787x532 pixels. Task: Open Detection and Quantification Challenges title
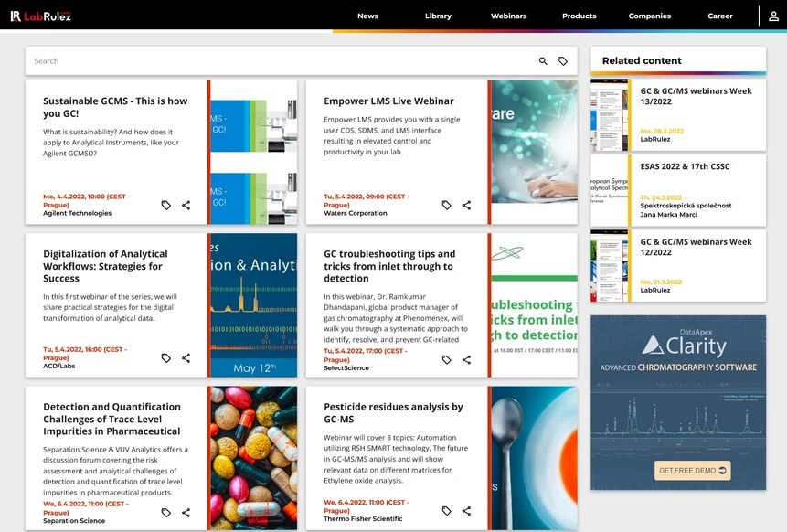112,419
